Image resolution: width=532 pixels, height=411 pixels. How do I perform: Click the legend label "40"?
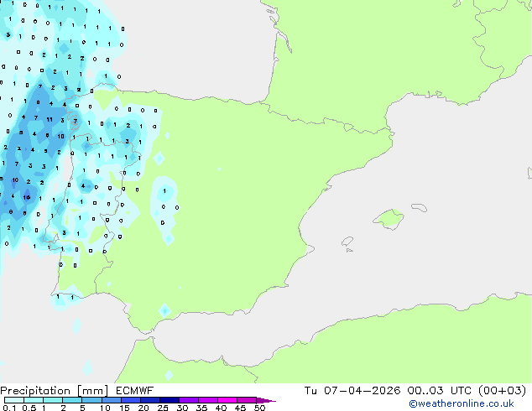(221, 408)
